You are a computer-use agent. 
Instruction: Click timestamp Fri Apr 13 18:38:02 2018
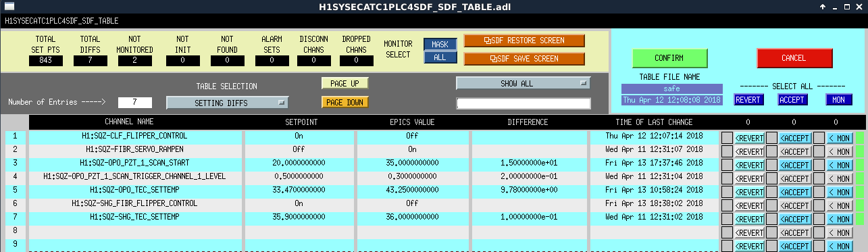655,203
